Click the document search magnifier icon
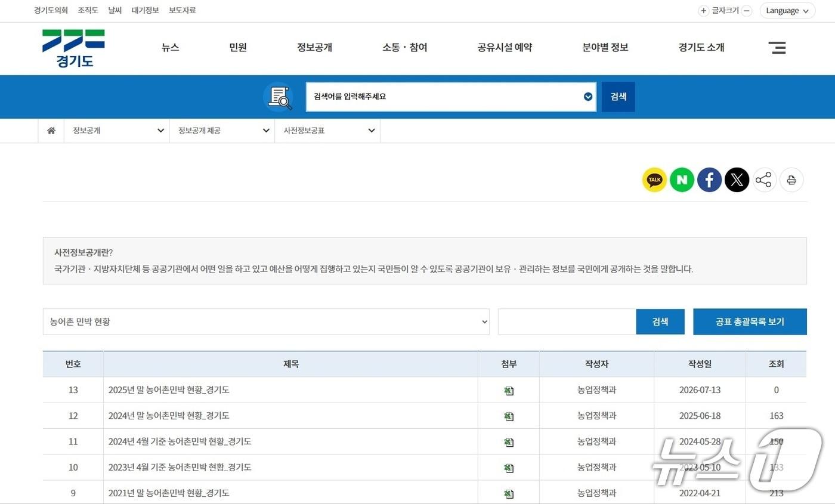 click(278, 97)
